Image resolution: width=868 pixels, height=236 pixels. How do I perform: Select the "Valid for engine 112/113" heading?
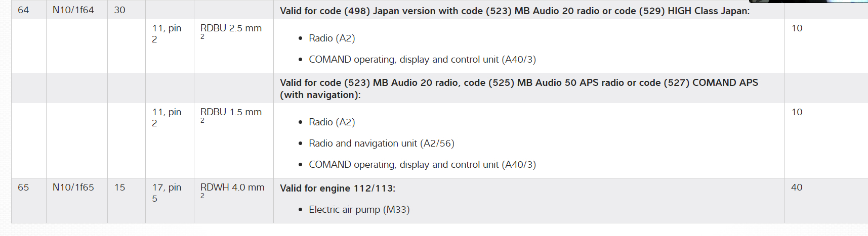click(x=338, y=188)
